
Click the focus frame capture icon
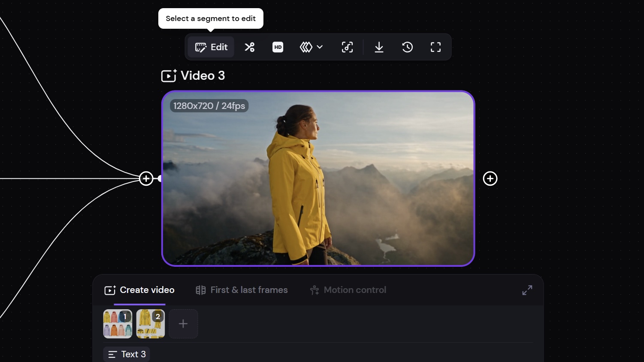(x=348, y=47)
